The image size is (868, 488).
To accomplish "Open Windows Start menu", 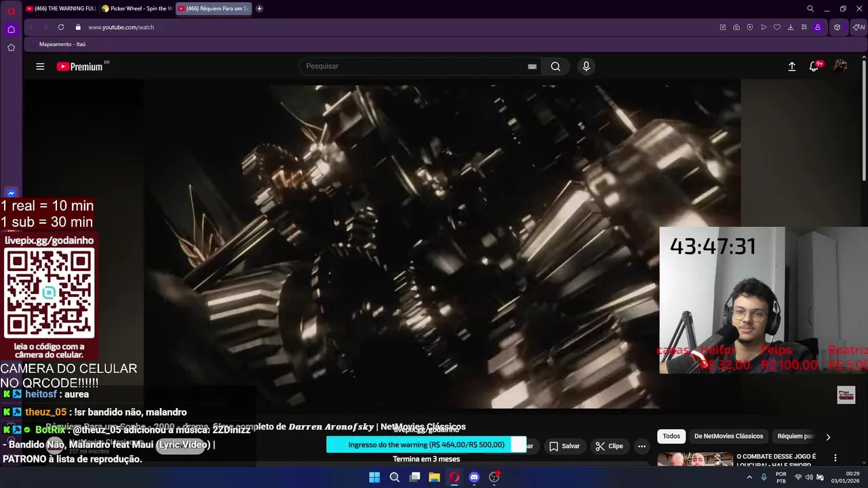I will (x=374, y=477).
